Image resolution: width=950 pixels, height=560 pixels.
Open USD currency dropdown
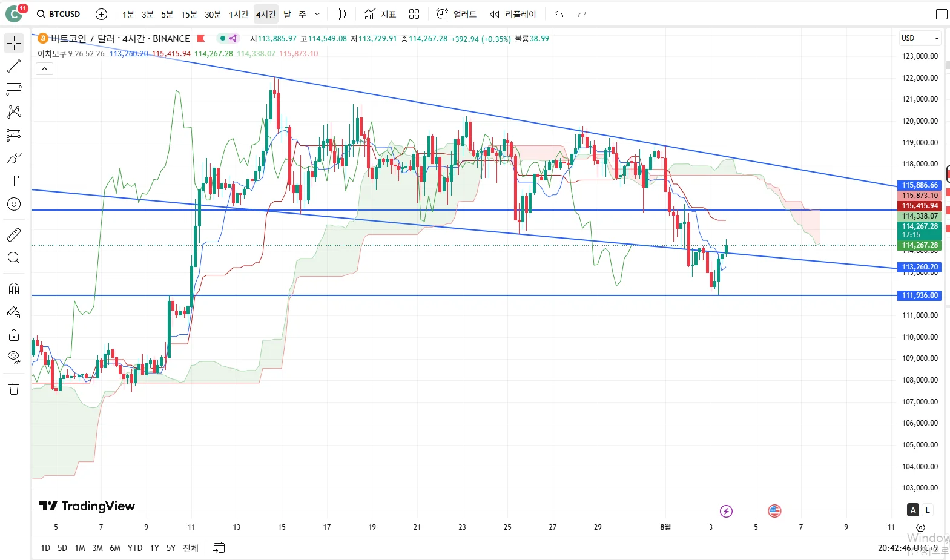tap(920, 38)
